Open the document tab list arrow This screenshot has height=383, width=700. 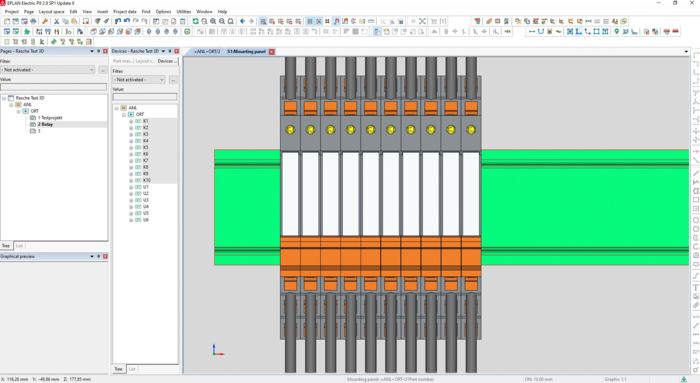tap(686, 52)
